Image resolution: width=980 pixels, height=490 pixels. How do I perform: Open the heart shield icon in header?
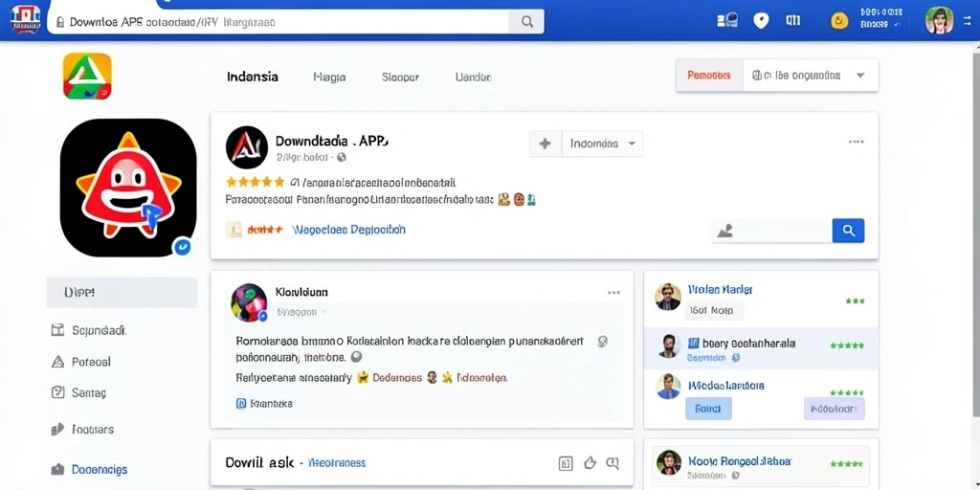[761, 21]
